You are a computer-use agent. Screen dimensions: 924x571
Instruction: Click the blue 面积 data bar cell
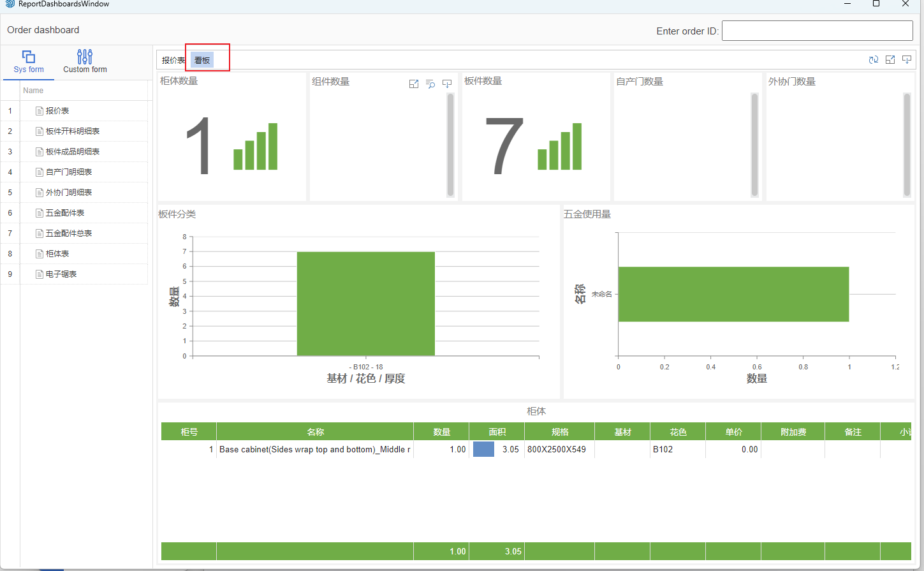tap(483, 449)
